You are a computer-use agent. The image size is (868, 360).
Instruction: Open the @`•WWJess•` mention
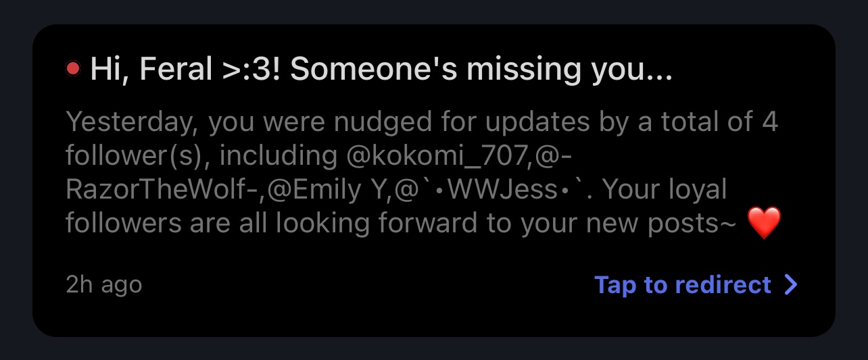(x=486, y=190)
